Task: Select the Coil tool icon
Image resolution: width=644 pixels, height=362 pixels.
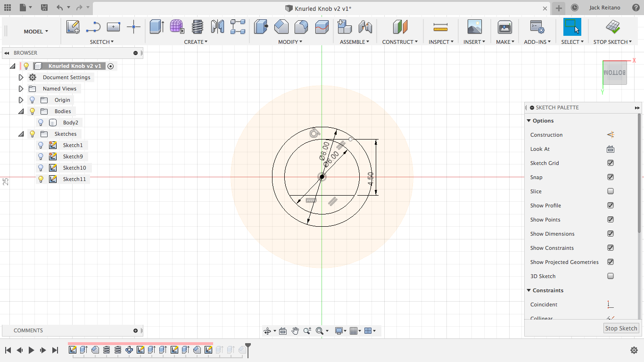Action: tap(198, 27)
